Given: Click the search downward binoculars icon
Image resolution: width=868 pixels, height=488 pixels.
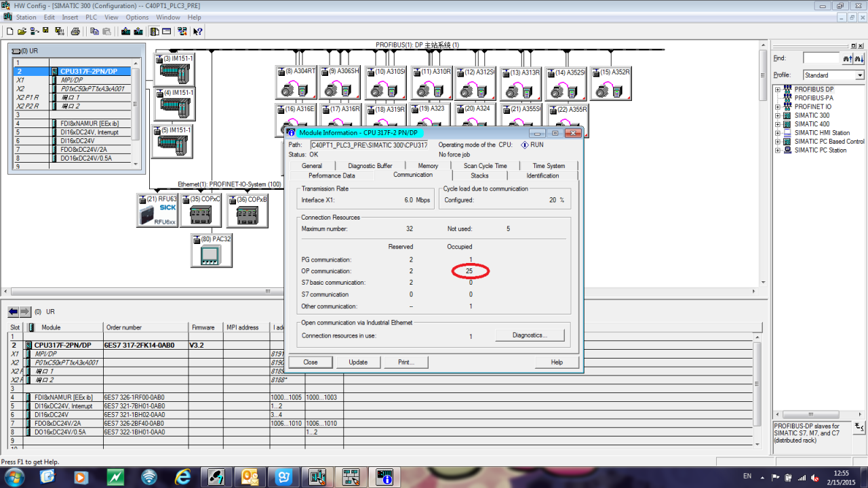Looking at the screenshot, I should click(x=859, y=59).
